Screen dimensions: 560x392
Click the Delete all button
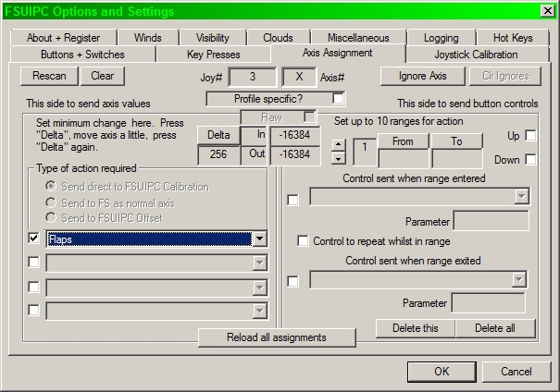point(495,328)
